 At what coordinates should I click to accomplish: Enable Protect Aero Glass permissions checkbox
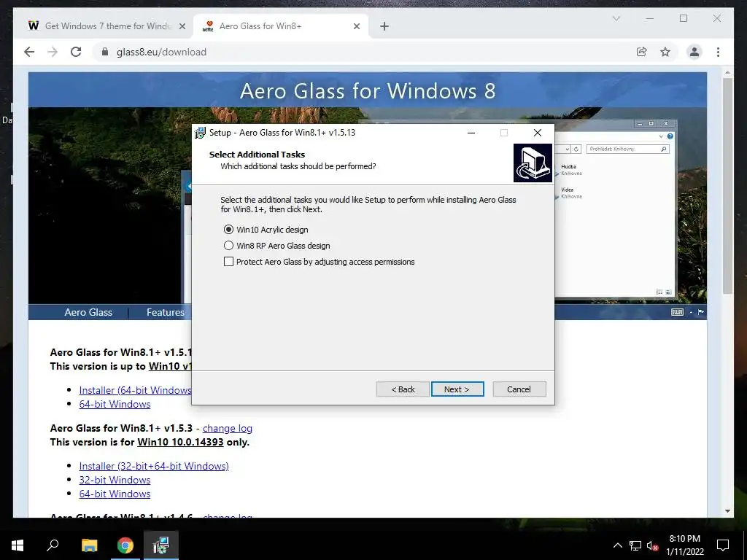(x=228, y=262)
